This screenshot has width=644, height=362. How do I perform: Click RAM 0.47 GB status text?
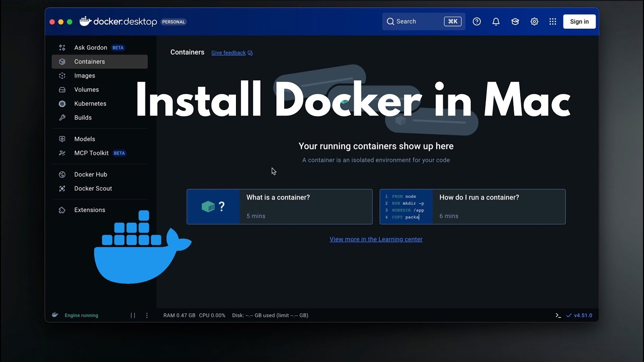coord(179,315)
